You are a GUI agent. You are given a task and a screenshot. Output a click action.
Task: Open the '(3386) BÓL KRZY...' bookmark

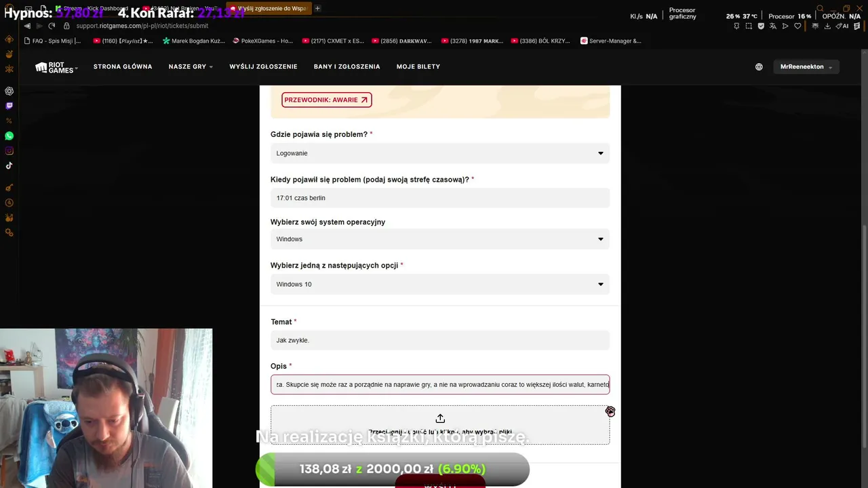tap(541, 41)
